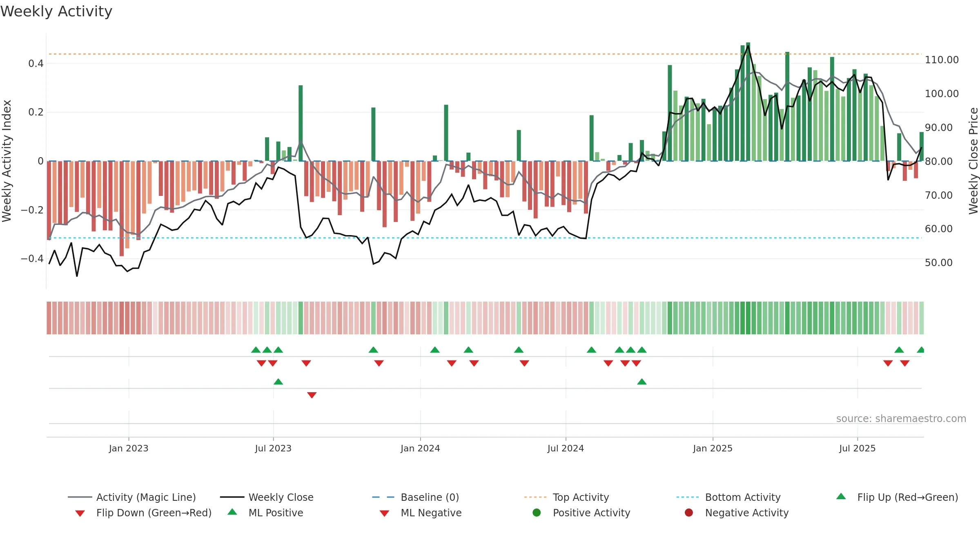Click the 50.00 price axis label

tap(939, 262)
